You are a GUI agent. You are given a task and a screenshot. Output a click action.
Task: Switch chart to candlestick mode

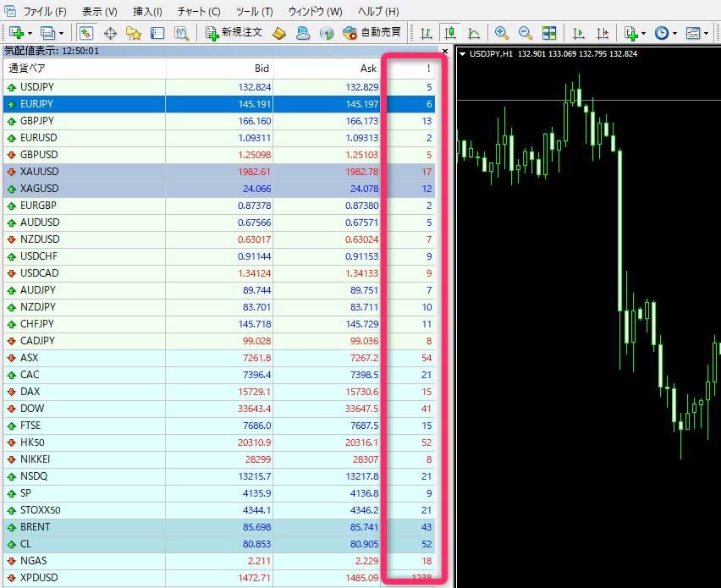(450, 33)
